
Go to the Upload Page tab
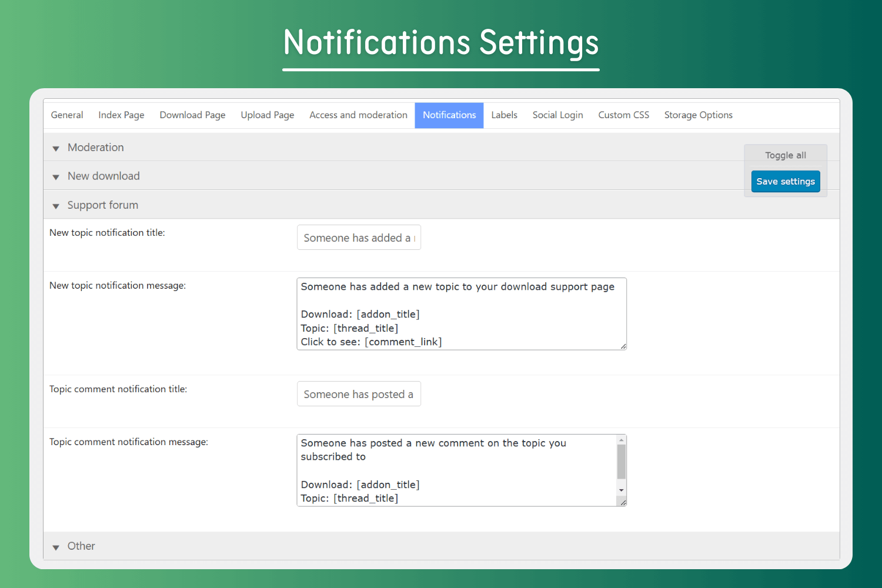268,115
